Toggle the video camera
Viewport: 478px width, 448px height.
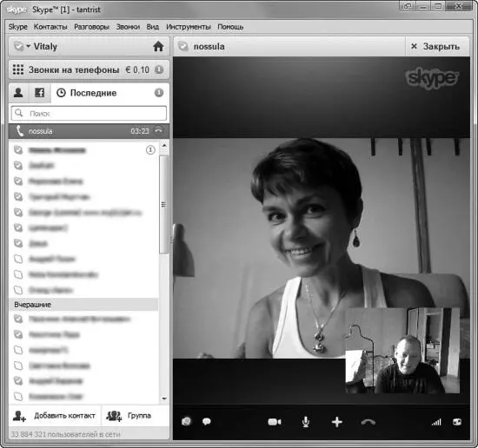pyautogui.click(x=275, y=422)
